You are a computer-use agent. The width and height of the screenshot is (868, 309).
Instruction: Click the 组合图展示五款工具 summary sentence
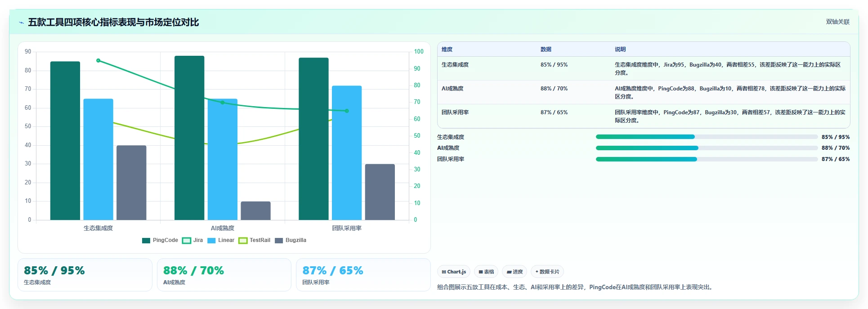coord(576,287)
